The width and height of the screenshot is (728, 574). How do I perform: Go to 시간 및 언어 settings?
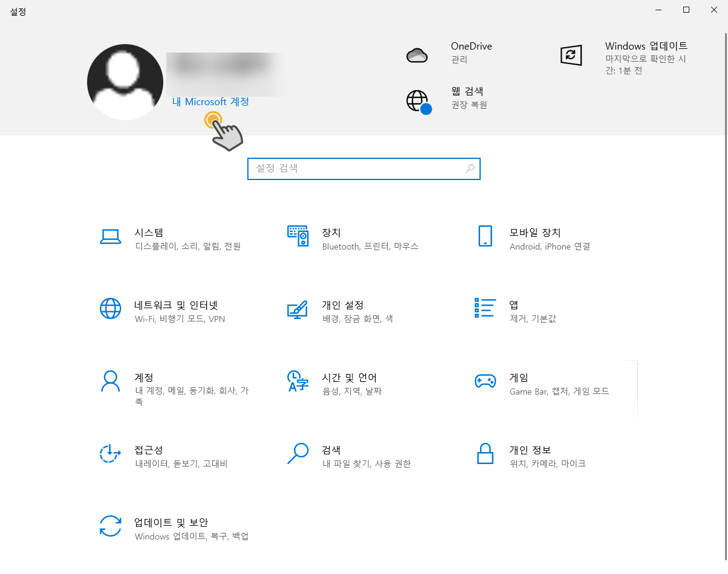(349, 378)
